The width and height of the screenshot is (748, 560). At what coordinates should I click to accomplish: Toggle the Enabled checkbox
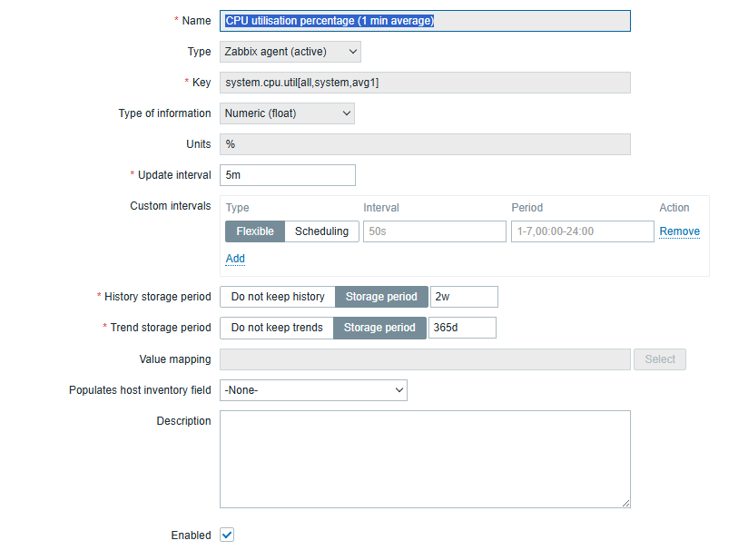[227, 535]
